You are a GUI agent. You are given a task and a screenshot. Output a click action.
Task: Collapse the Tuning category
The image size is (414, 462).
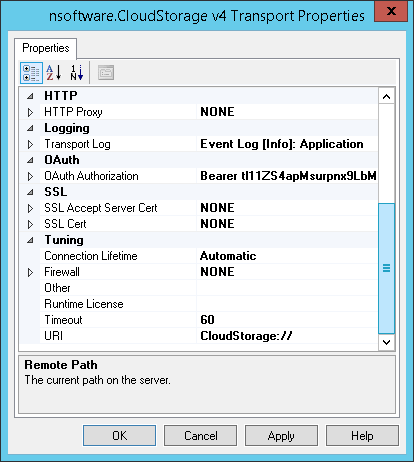point(30,240)
